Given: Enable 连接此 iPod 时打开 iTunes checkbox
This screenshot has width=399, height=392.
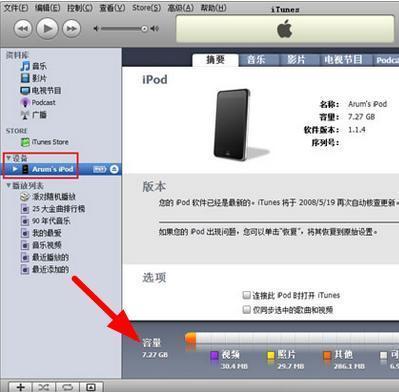Looking at the screenshot, I should pos(247,295).
